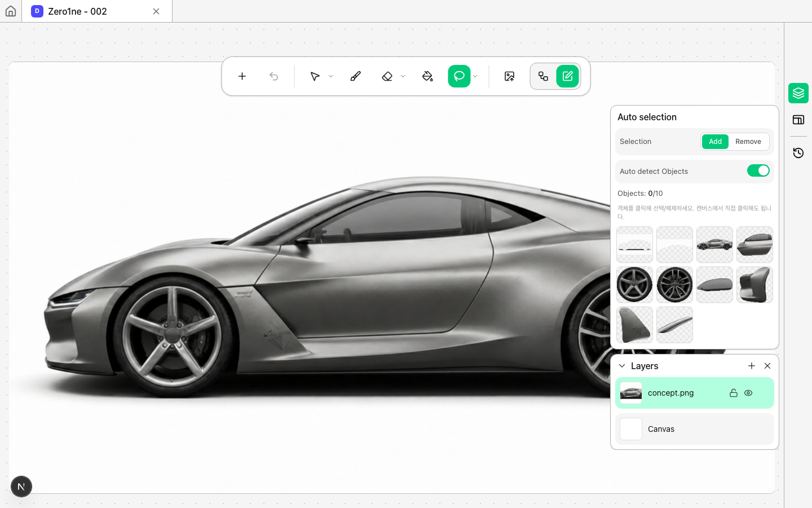The height and width of the screenshot is (508, 812).
Task: Select the thin trim strip object thumbnail
Action: click(x=674, y=325)
